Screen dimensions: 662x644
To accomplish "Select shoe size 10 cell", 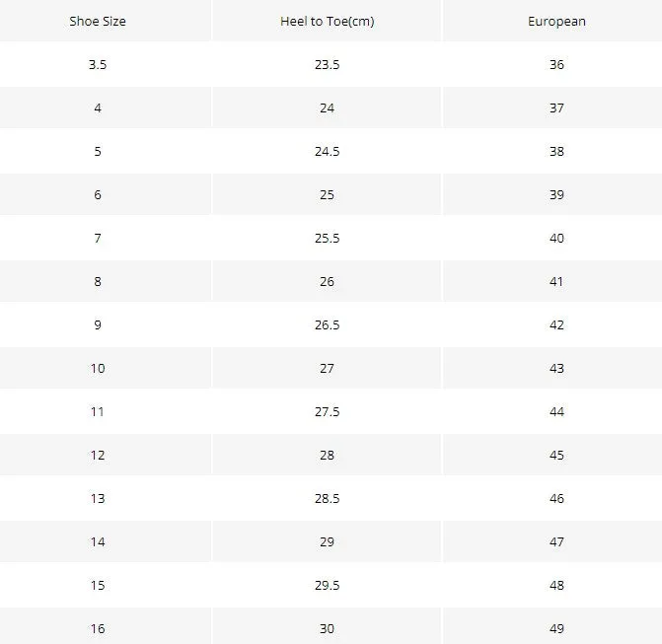I will tap(98, 369).
